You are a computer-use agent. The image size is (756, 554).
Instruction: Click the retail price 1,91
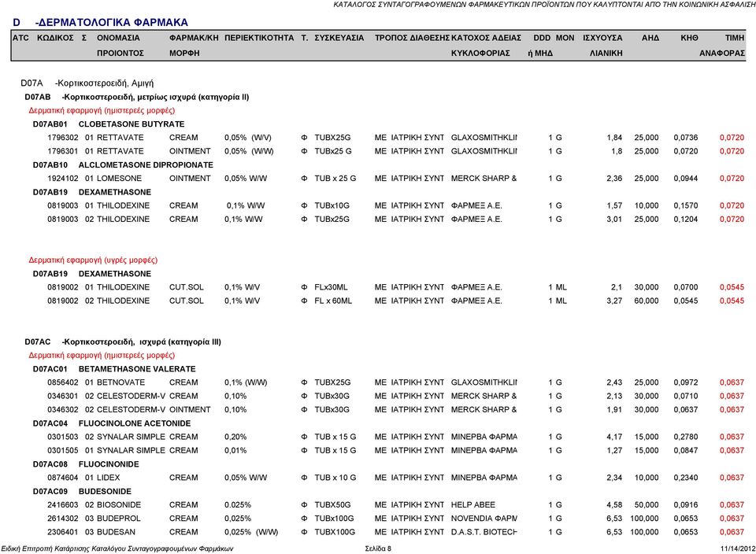coord(614,410)
